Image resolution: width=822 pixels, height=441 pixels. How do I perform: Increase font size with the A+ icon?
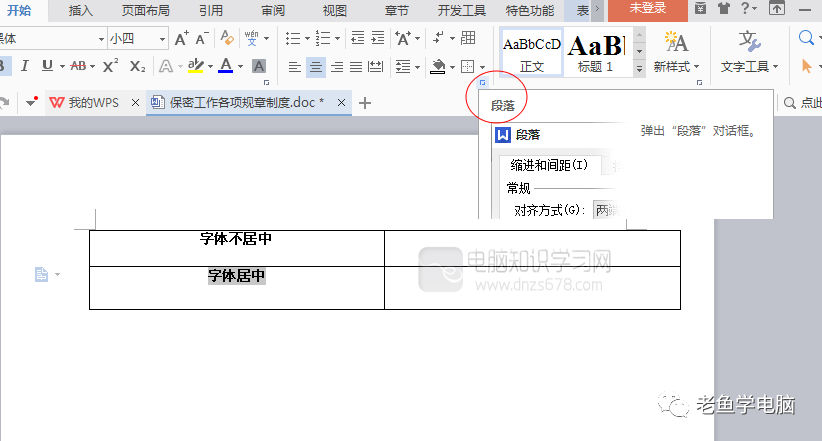pyautogui.click(x=181, y=39)
